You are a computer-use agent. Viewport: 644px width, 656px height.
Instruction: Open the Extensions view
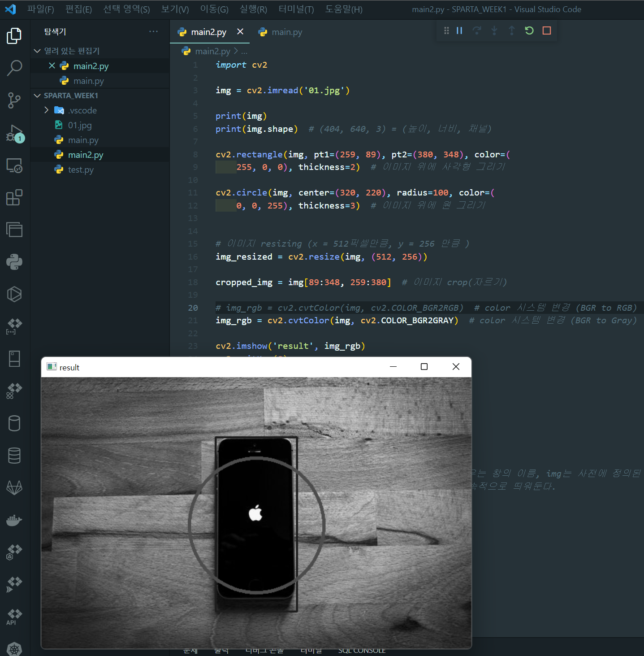point(14,197)
